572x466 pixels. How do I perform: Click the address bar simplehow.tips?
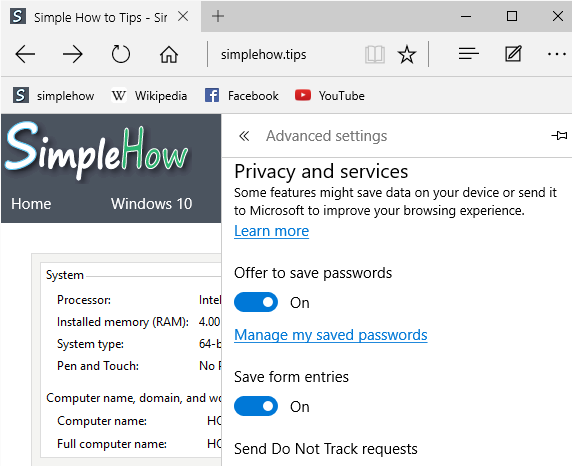tap(263, 55)
